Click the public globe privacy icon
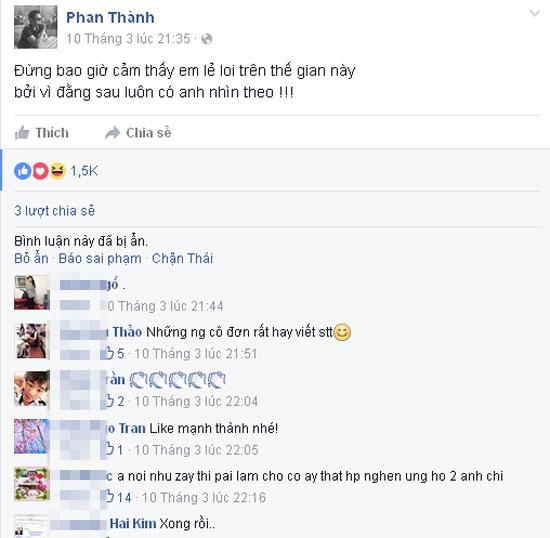Screen dimensions: 550x538 pos(207,39)
